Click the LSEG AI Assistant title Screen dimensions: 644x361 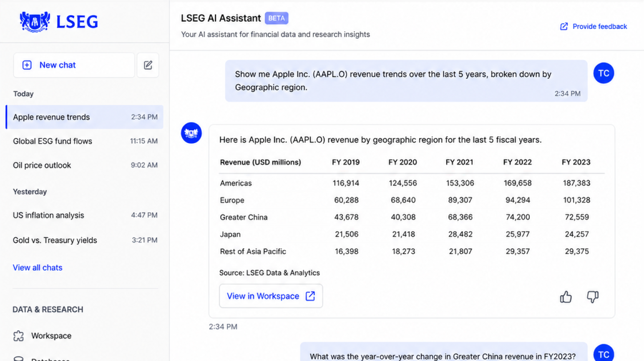(x=221, y=18)
